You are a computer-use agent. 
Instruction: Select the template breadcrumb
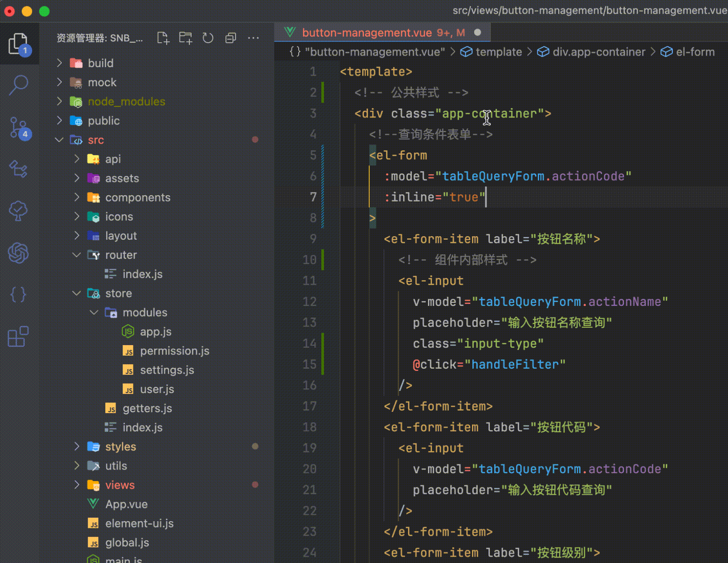point(499,52)
